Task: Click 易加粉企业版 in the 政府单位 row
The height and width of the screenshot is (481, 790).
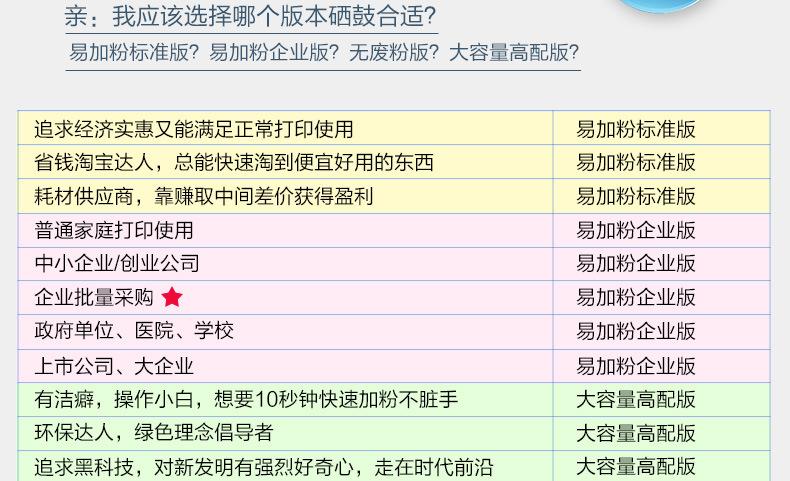Action: pos(636,331)
